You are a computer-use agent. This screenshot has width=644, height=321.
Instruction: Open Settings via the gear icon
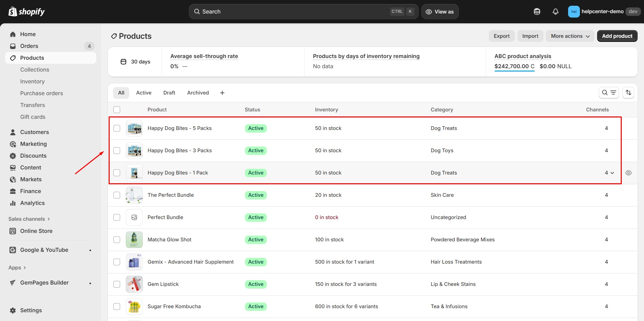coord(13,310)
